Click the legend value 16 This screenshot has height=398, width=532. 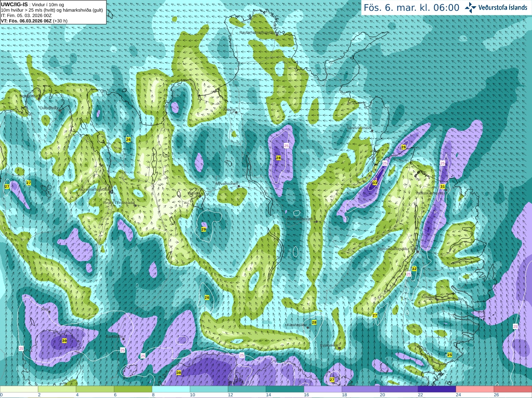pos(306,395)
